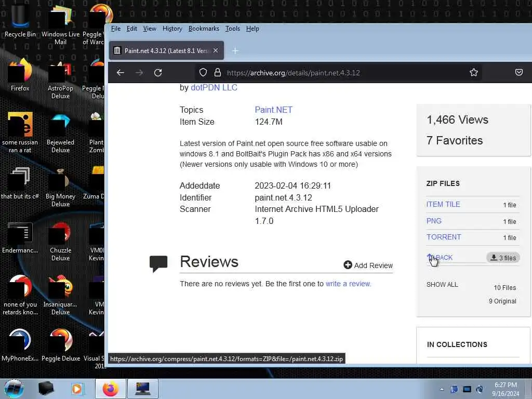
Task: Click '7 Favorites' text
Action: click(455, 140)
